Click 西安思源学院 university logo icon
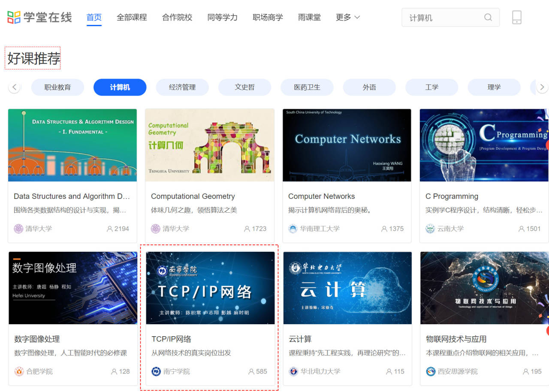 (x=431, y=371)
